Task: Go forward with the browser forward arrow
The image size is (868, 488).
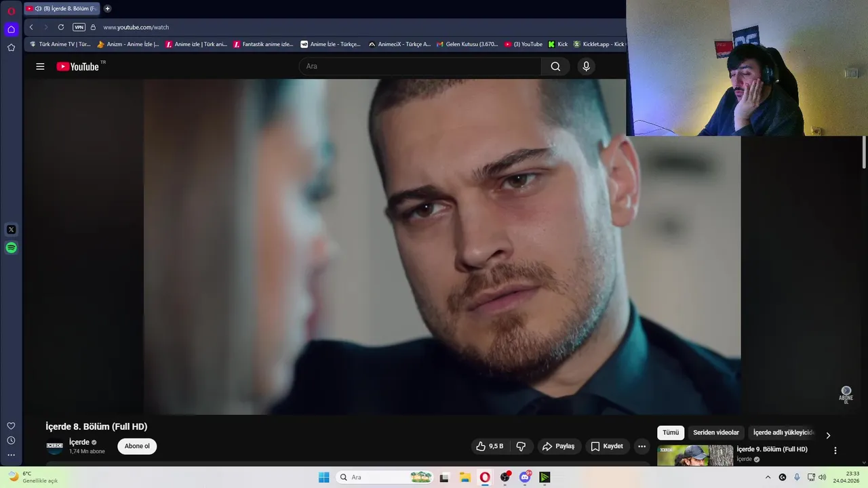Action: click(x=46, y=27)
